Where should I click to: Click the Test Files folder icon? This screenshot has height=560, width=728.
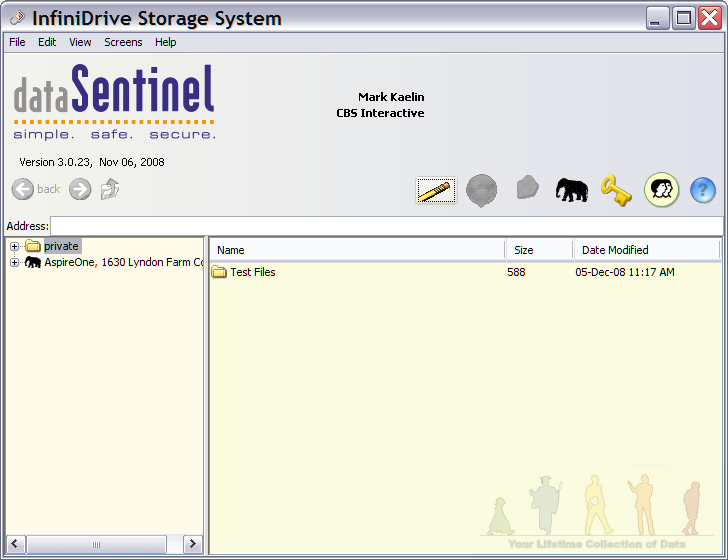(x=219, y=272)
